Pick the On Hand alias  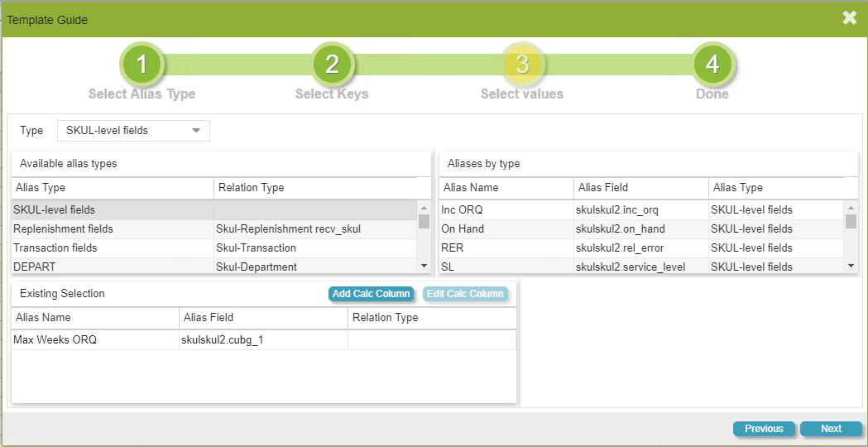click(505, 228)
